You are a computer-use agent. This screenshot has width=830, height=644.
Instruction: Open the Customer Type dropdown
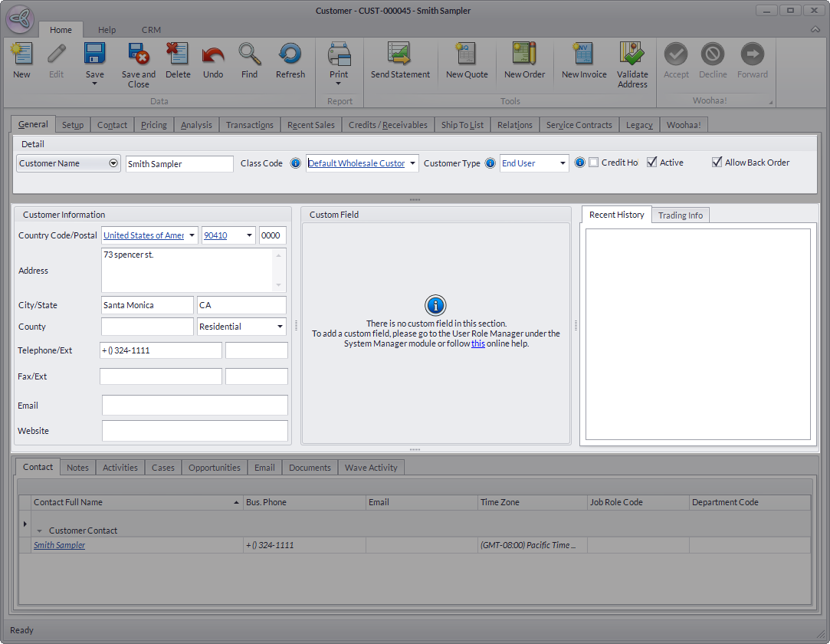563,163
